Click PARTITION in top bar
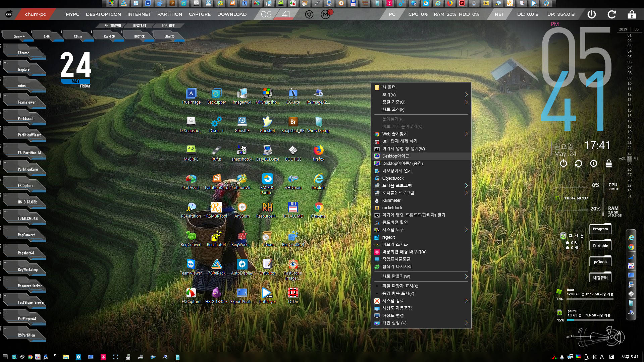644x362 pixels. pyautogui.click(x=170, y=14)
